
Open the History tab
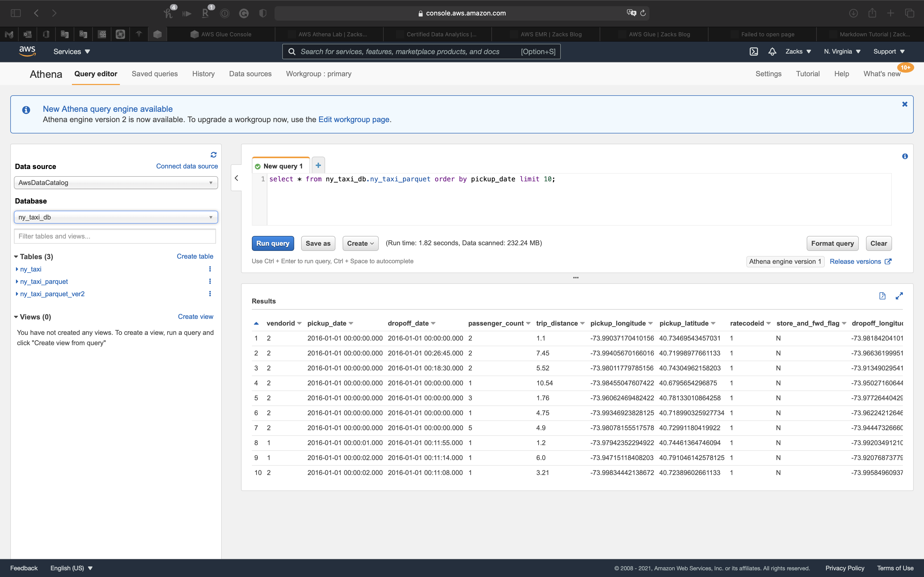[x=203, y=74]
